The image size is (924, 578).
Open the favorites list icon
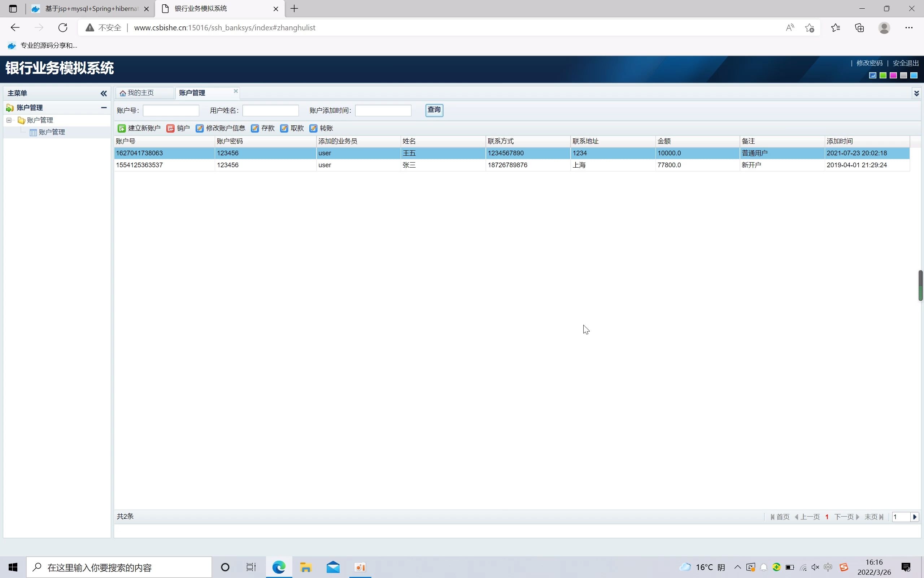[x=836, y=27]
